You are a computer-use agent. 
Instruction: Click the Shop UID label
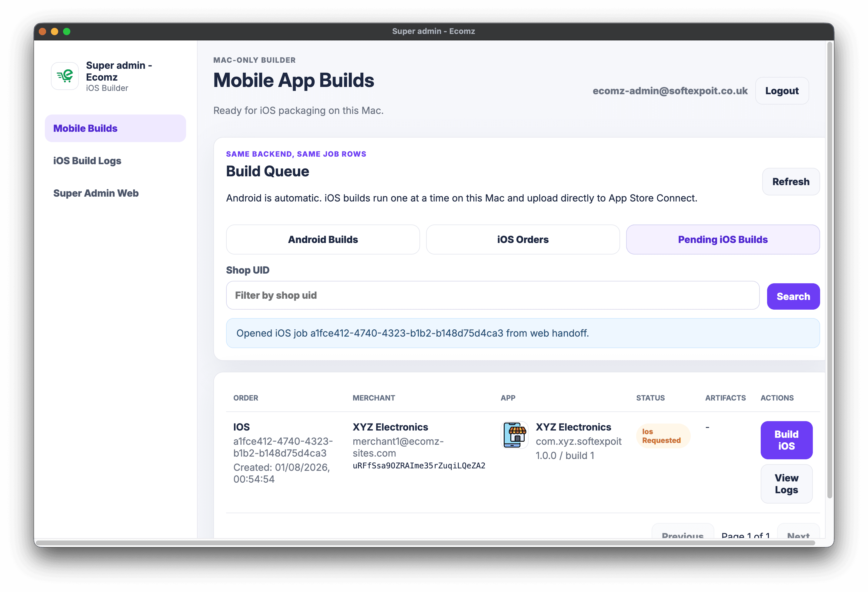(x=248, y=270)
